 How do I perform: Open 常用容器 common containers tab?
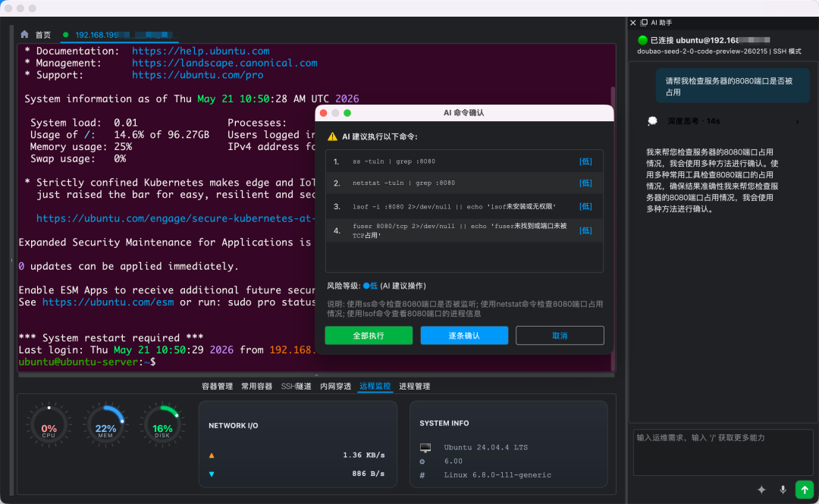point(256,386)
